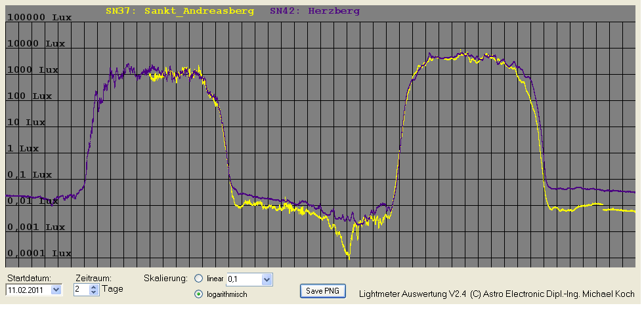
Task: Select the linear scaling radio button
Action: click(x=199, y=279)
